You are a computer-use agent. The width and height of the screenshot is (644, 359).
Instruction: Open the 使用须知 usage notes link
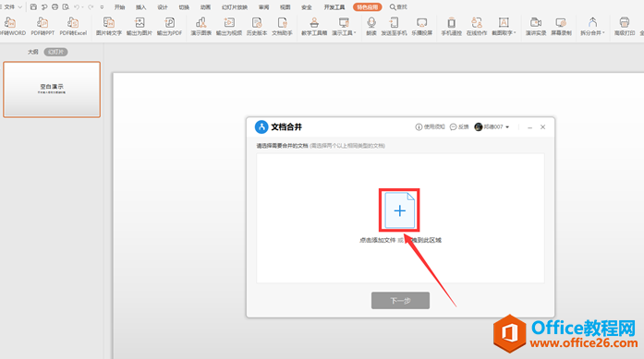430,126
